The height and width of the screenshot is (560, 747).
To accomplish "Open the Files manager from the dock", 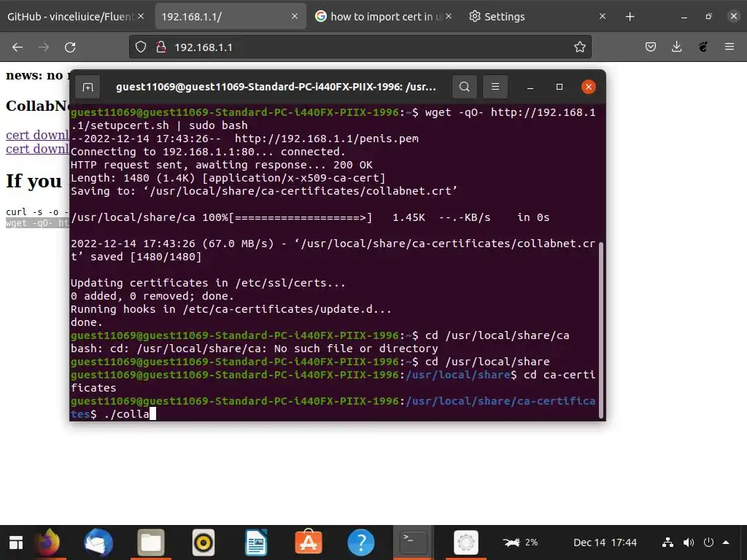I will click(x=151, y=542).
